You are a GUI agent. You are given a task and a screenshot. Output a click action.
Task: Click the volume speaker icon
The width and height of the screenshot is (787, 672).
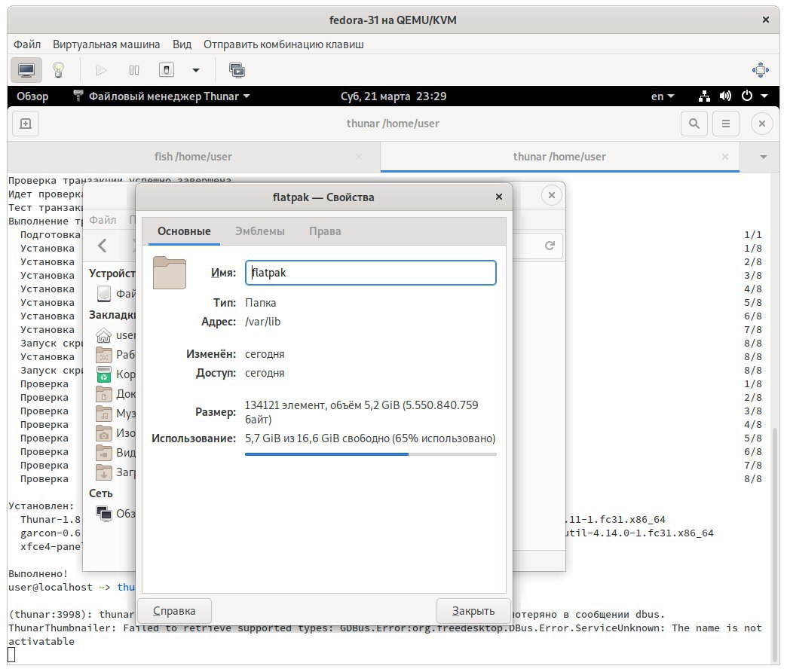pos(725,96)
